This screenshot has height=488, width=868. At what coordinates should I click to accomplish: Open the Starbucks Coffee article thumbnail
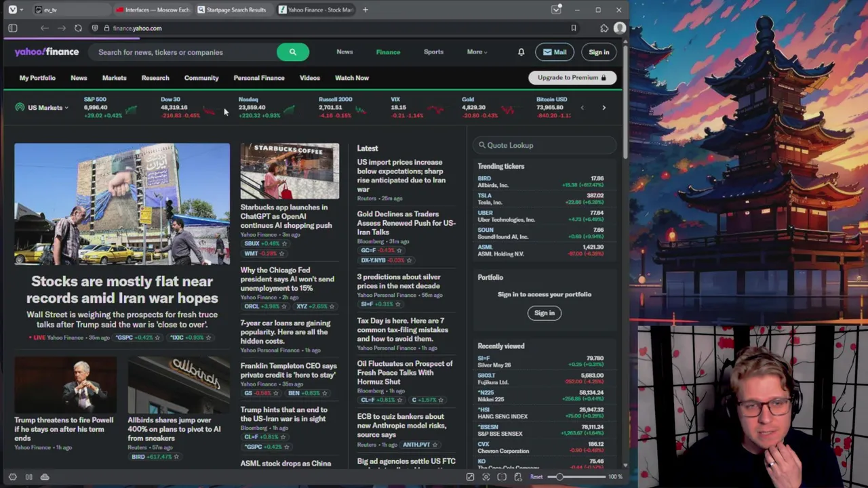[290, 171]
